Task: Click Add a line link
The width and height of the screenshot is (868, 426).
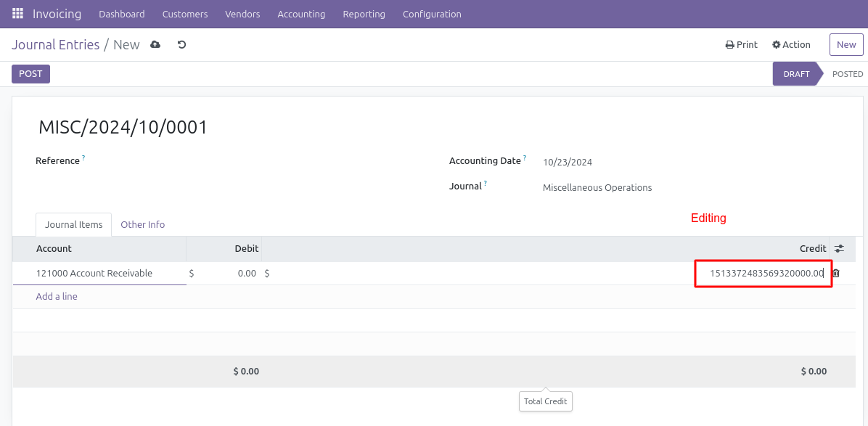Action: coord(57,297)
